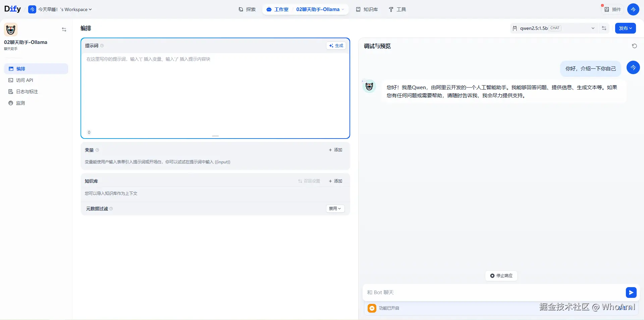Image resolution: width=644 pixels, height=320 pixels.
Task: Navigate to 知识库 in top navigation
Action: 367,9
